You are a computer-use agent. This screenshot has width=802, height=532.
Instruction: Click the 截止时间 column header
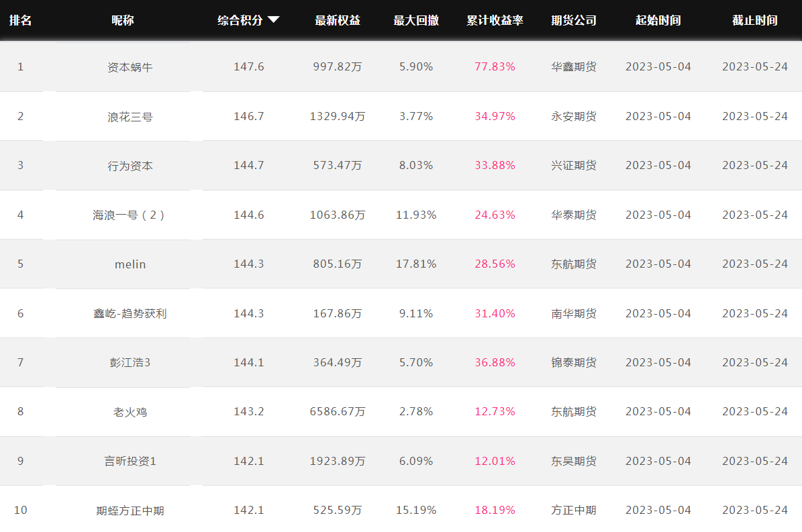click(x=755, y=20)
